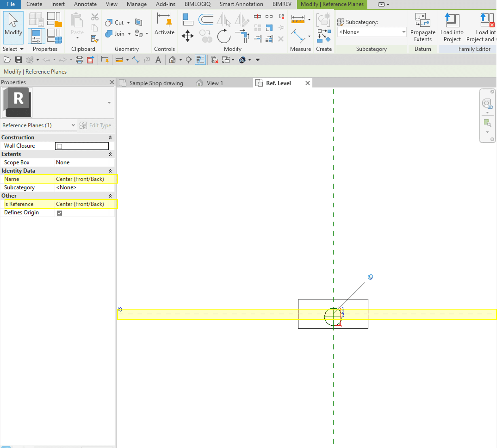
Task: Select the Rotate tool in Modify panel
Action: 224,36
